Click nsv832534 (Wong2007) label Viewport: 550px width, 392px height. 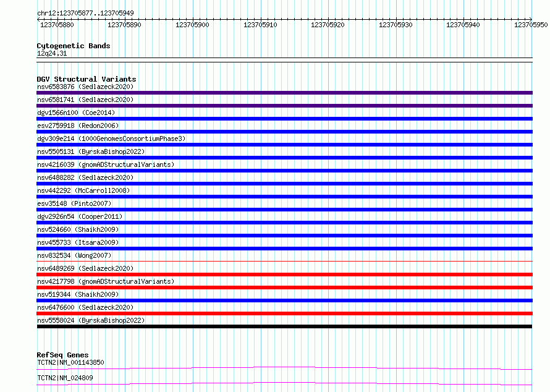click(x=74, y=255)
